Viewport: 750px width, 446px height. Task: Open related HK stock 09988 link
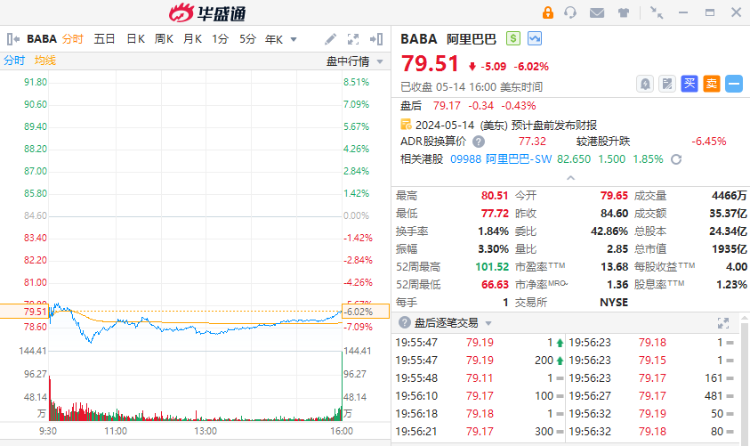coord(465,159)
